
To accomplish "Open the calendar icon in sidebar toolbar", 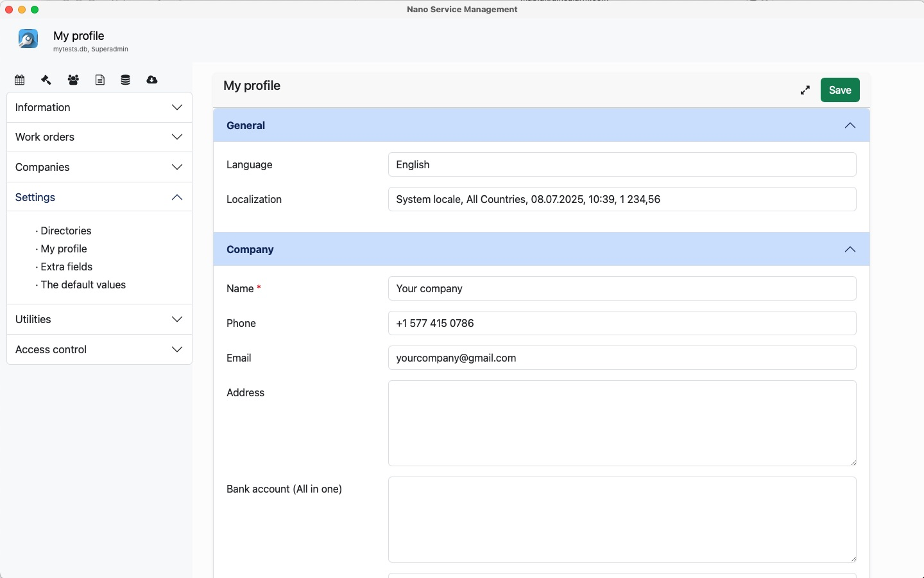I will click(20, 80).
